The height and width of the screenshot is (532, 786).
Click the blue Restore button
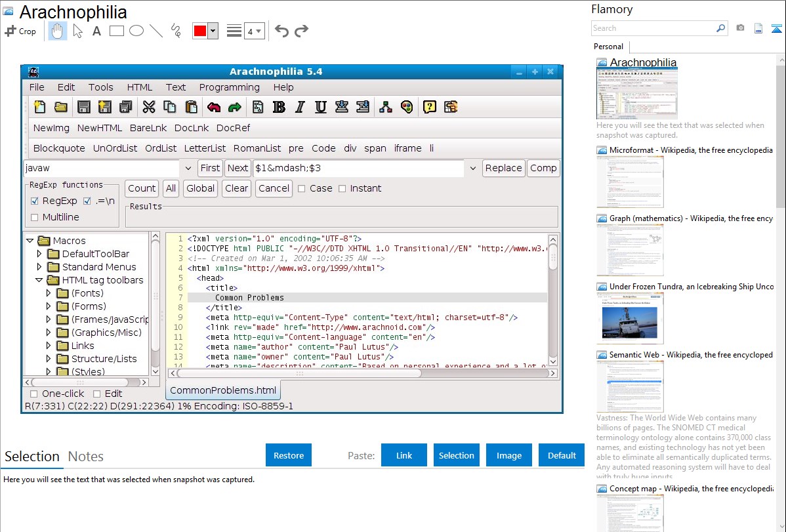point(289,455)
